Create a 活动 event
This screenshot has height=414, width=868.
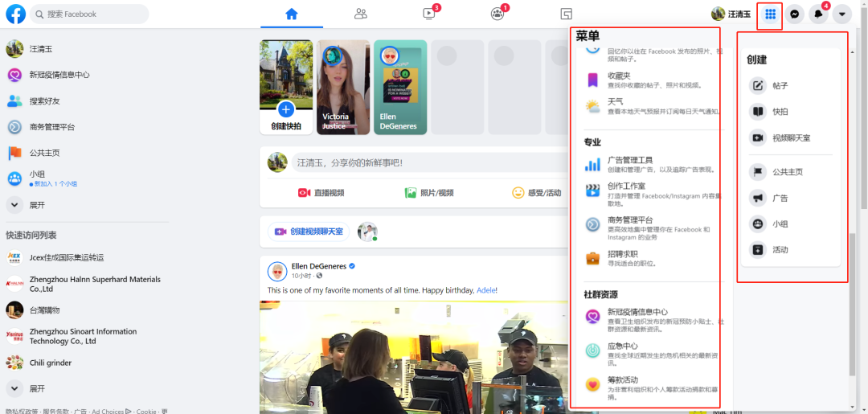(791, 250)
